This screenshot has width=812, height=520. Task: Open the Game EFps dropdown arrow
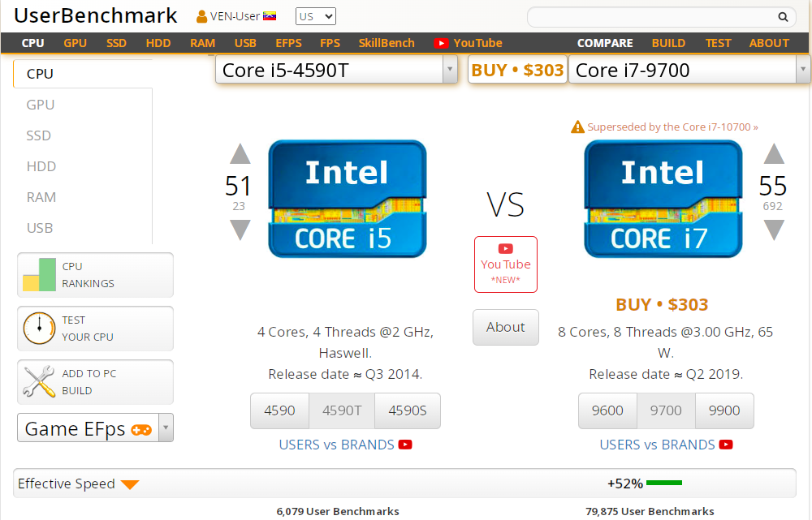coord(166,428)
